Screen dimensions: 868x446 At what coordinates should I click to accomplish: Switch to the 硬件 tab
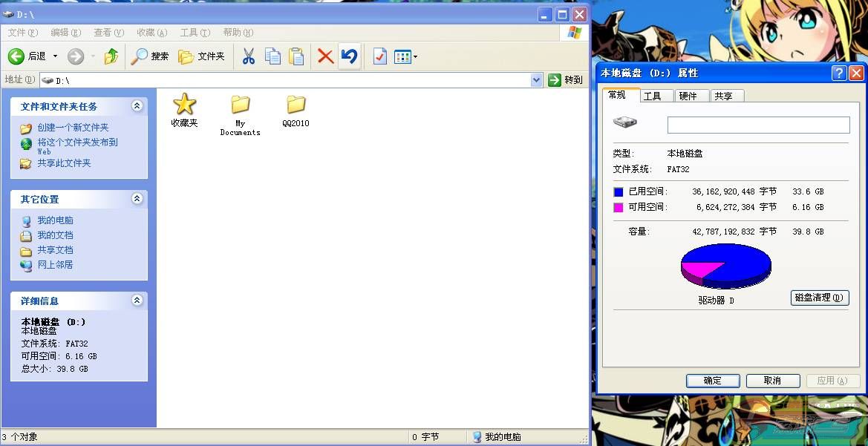pyautogui.click(x=688, y=96)
